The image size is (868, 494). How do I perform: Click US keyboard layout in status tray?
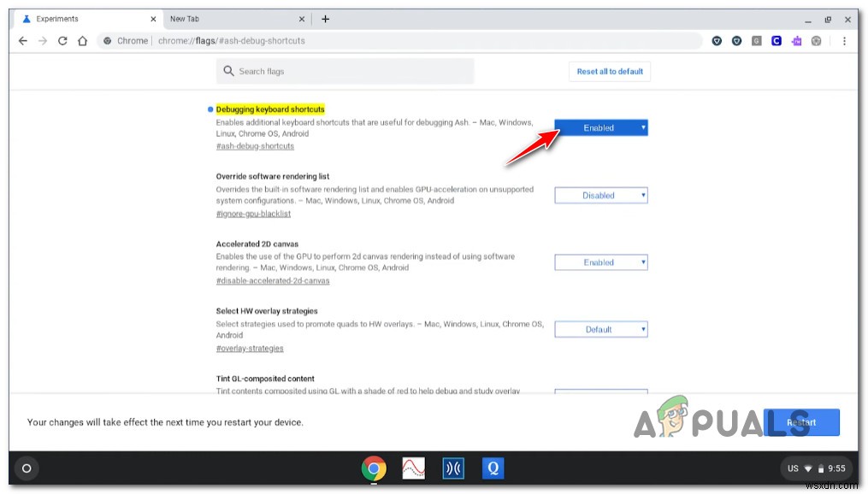click(793, 468)
